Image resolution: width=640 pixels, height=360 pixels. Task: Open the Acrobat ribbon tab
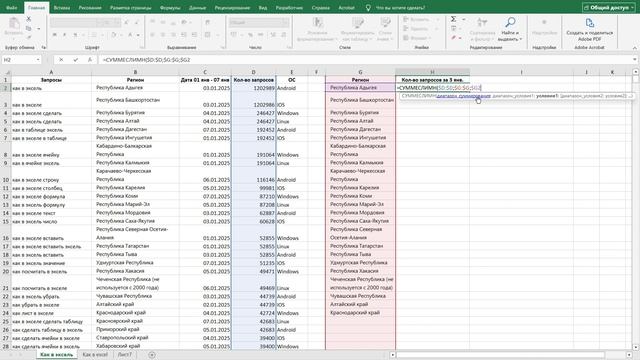point(347,7)
